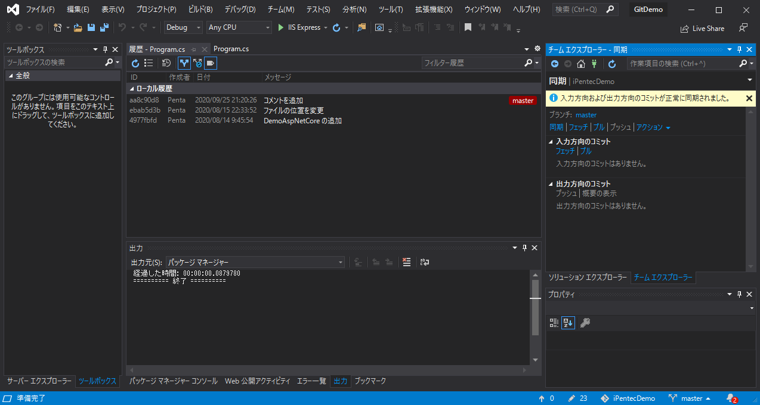Open the Sync page title dropdown arrow
The width and height of the screenshot is (760, 405).
click(x=750, y=80)
